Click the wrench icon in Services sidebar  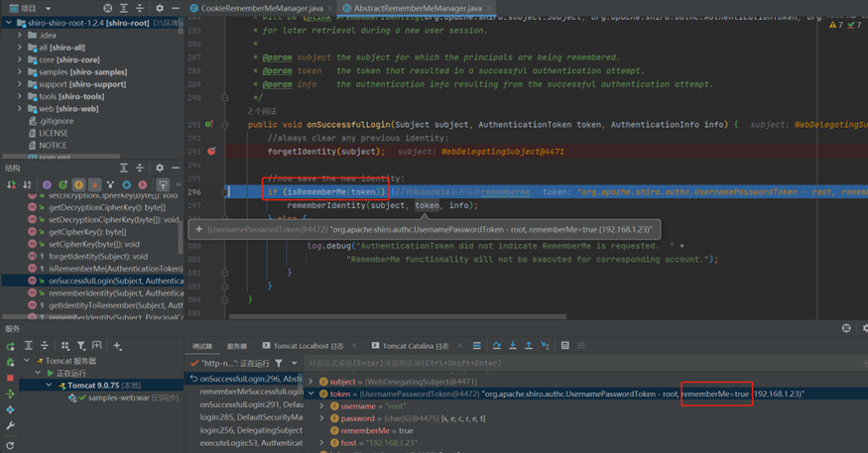(x=10, y=426)
